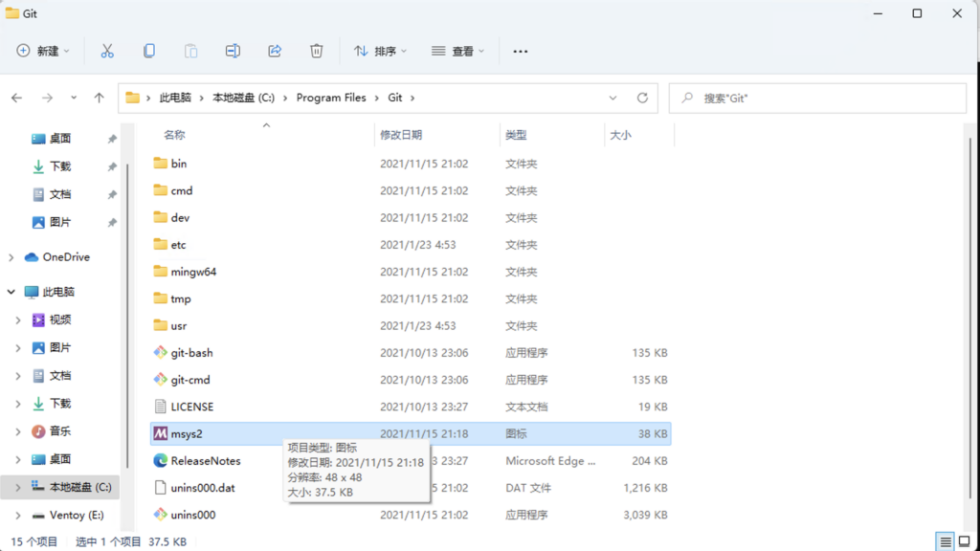Expand the Ventoy (E:) tree node
This screenshot has width=980, height=551.
(x=18, y=516)
